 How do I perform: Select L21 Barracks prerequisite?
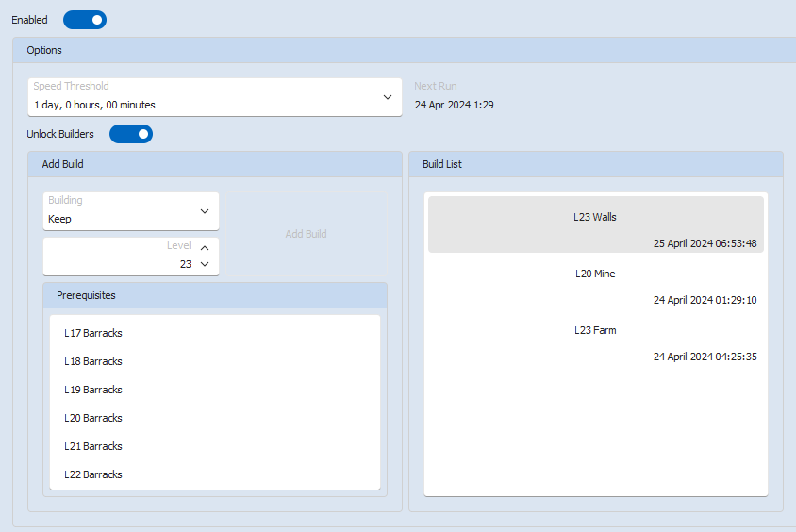[x=93, y=446]
